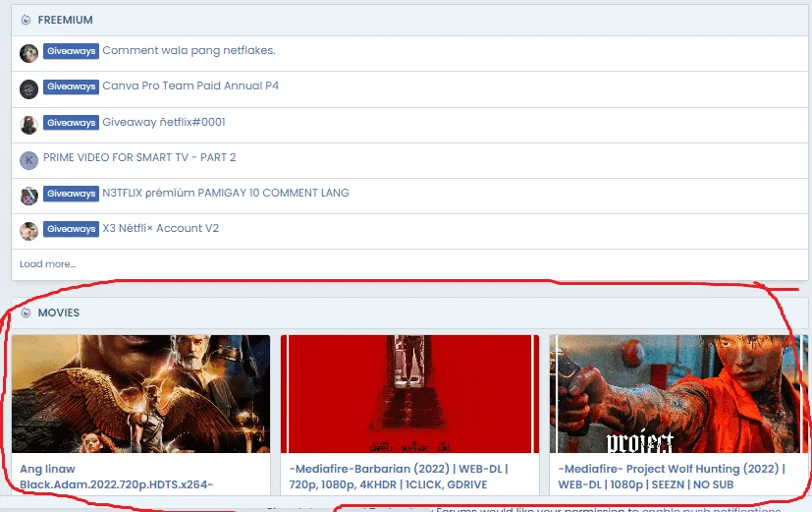Open thread 'Canva Pro Team Paid Annual P4'
Viewport: 812px width, 512px height.
tap(190, 85)
